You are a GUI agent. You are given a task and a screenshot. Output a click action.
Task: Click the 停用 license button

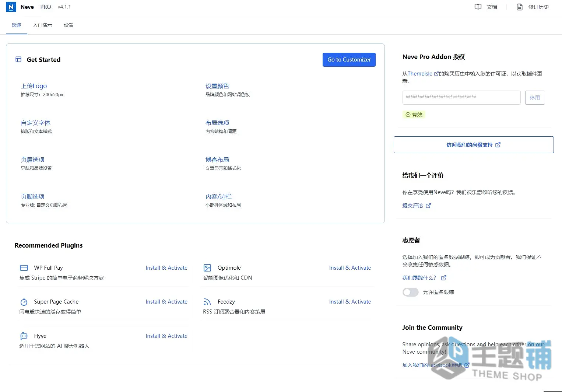[x=535, y=98]
